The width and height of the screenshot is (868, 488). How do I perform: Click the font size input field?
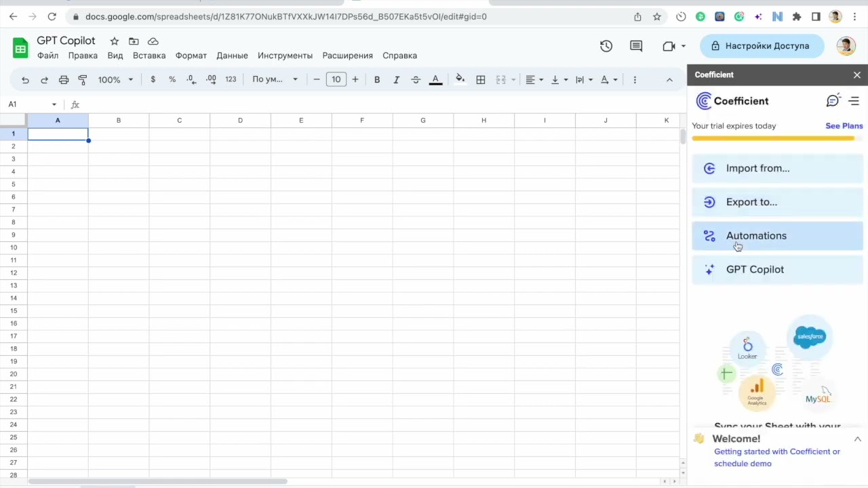point(336,80)
